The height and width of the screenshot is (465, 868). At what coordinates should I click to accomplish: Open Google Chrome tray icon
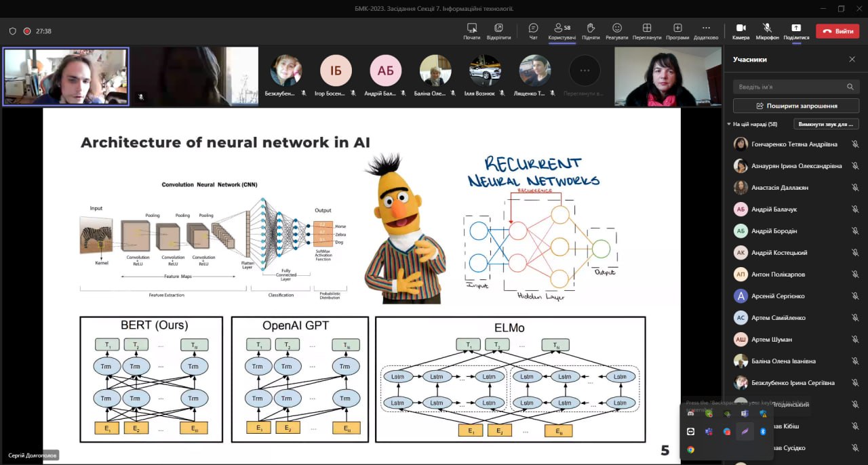pyautogui.click(x=690, y=449)
